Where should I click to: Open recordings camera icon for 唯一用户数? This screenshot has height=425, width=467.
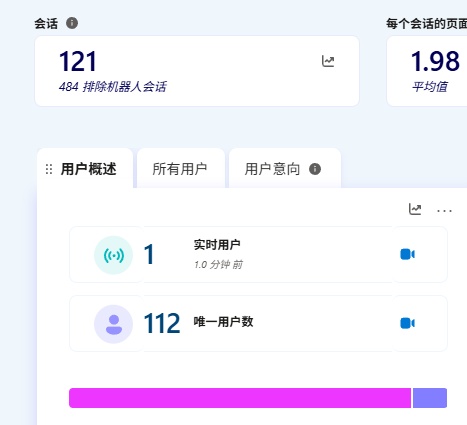click(407, 323)
